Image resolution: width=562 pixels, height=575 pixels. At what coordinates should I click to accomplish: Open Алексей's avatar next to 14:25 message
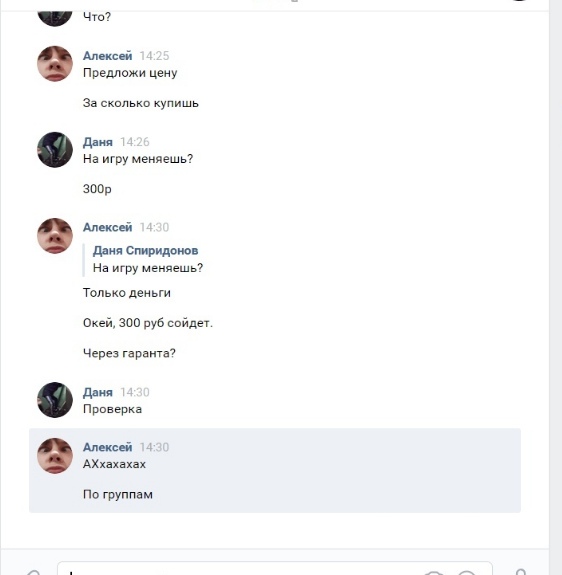click(55, 63)
